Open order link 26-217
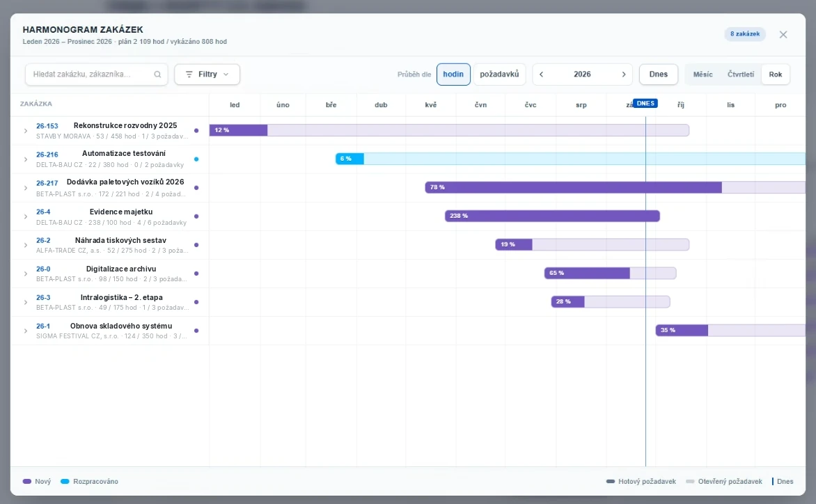Image resolution: width=816 pixels, height=504 pixels. (x=47, y=183)
